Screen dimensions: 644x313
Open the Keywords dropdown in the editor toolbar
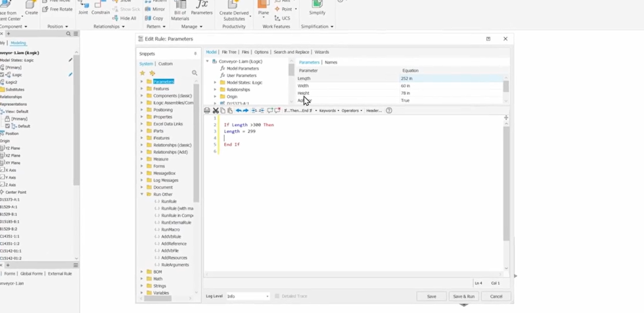(329, 110)
